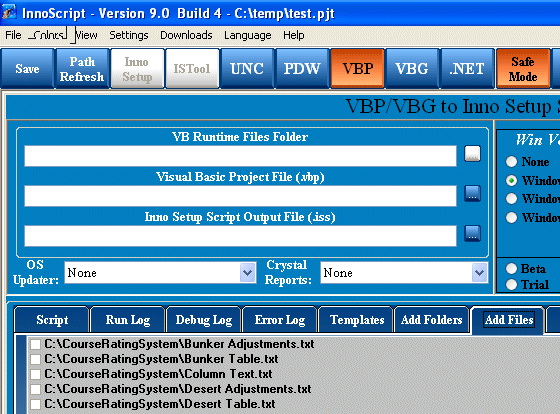
Task: Switch to the Debug Log tab
Action: 204,319
